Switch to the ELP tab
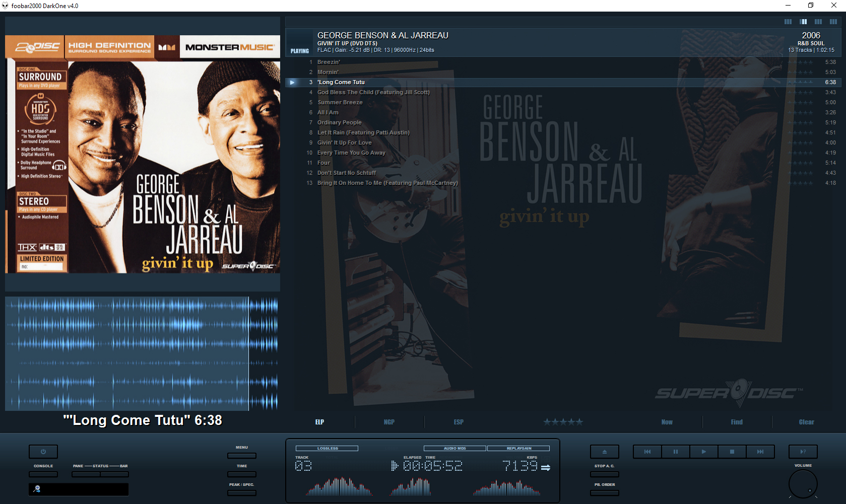The width and height of the screenshot is (846, 504). tap(320, 422)
